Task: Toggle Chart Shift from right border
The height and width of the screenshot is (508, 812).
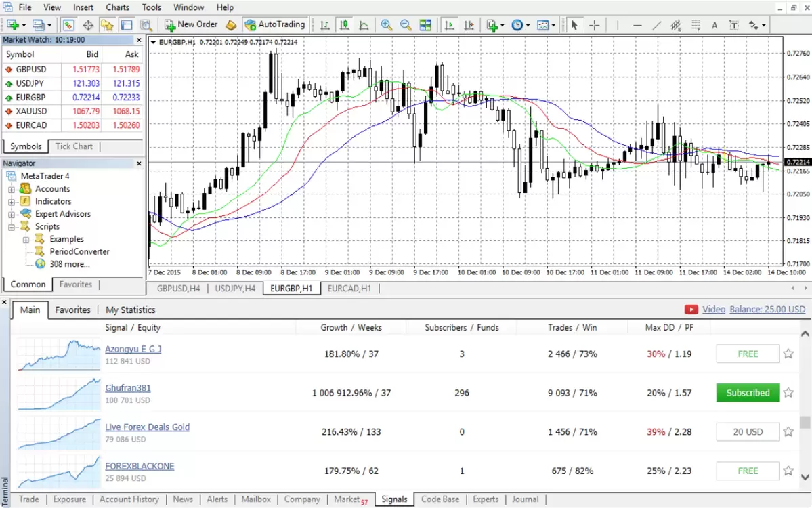Action: pyautogui.click(x=469, y=25)
